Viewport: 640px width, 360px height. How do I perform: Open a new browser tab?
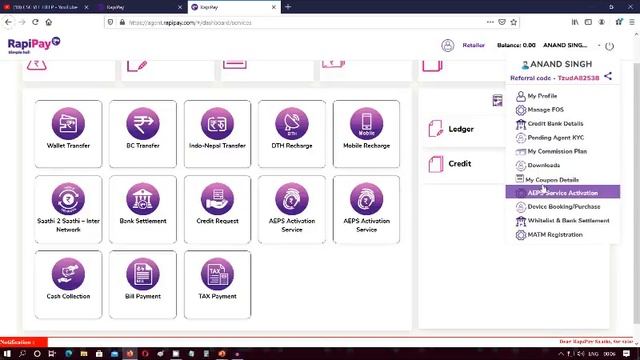coord(288,7)
